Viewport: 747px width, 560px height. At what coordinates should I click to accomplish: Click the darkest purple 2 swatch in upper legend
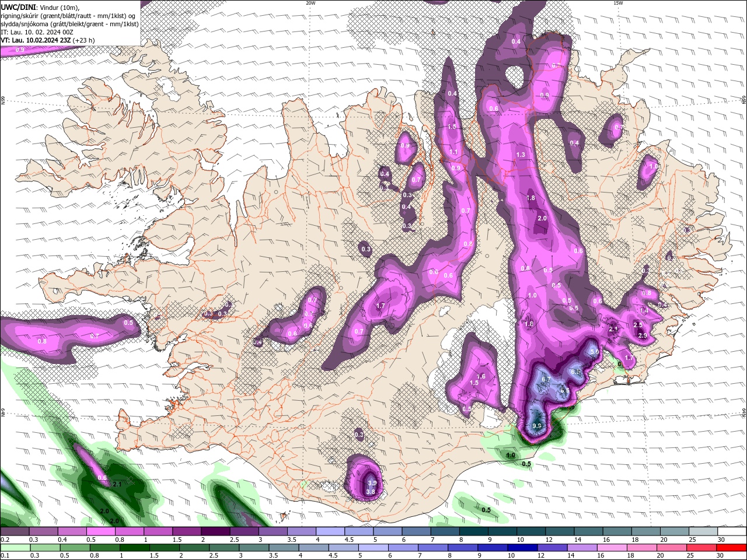click(x=215, y=531)
